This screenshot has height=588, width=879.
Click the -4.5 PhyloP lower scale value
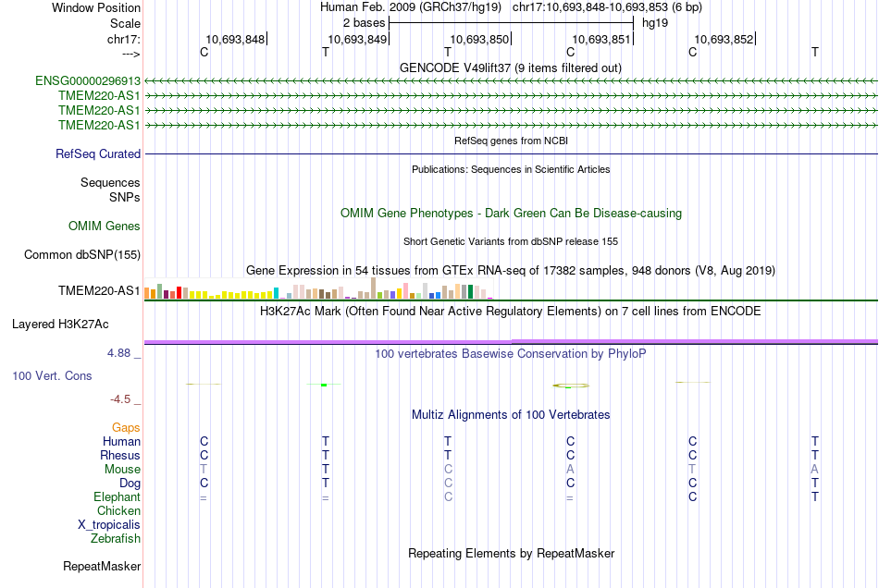pyautogui.click(x=120, y=398)
